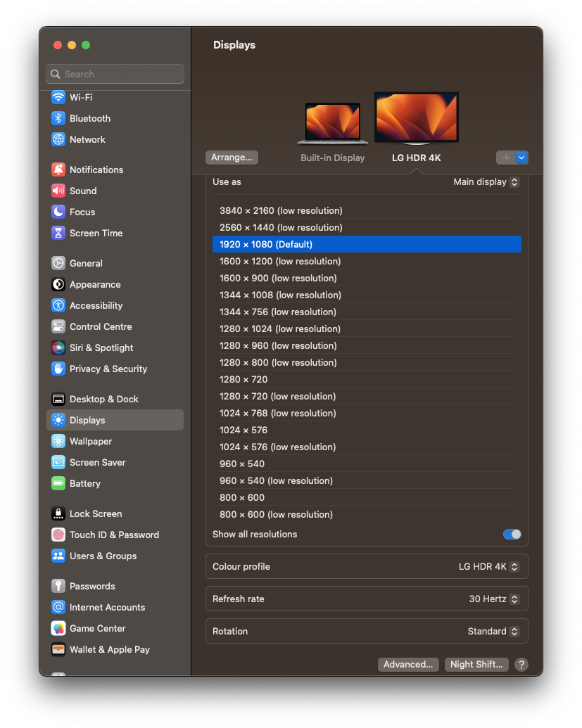
Task: Open the Rotation dropdown
Action: click(514, 631)
